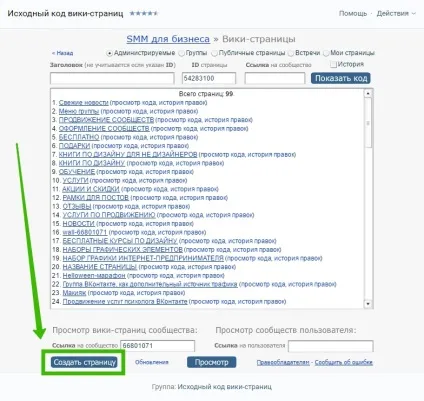Click the Показать код button
This screenshot has width=424, height=401.
click(x=341, y=78)
